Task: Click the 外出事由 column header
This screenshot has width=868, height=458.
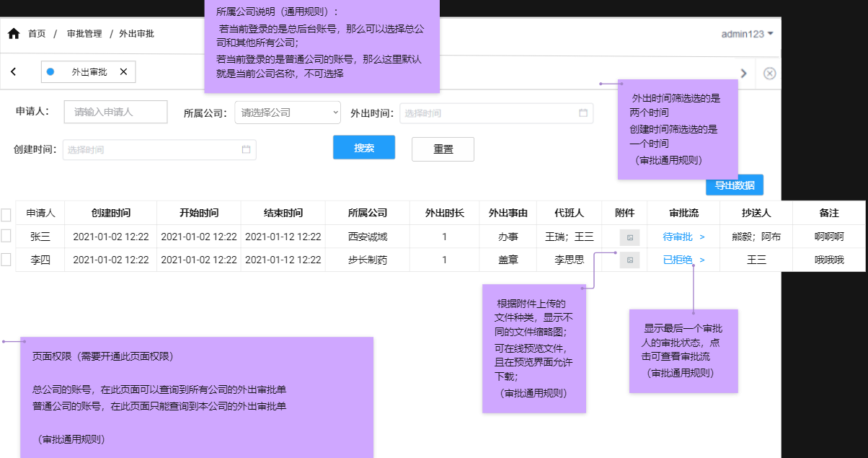Action: point(508,213)
